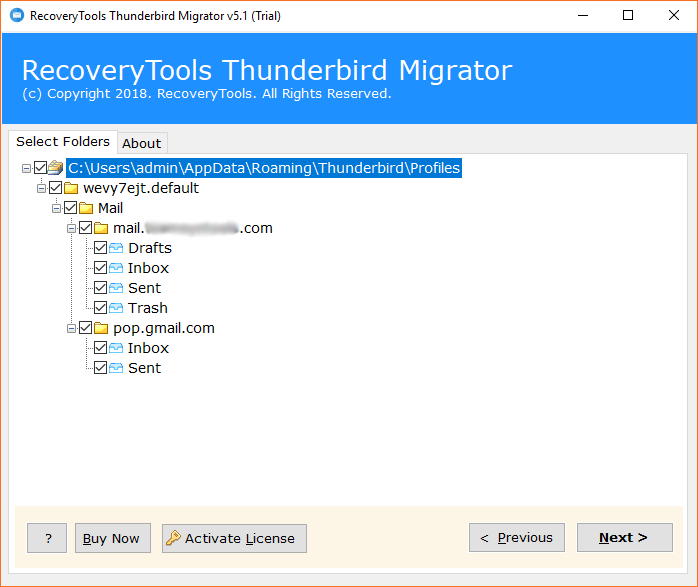Click the mailbox icon beside Inbox under the mail. .com account

click(x=116, y=268)
